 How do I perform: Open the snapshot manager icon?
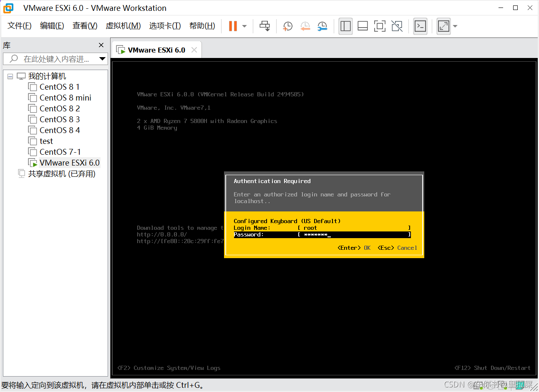[322, 26]
